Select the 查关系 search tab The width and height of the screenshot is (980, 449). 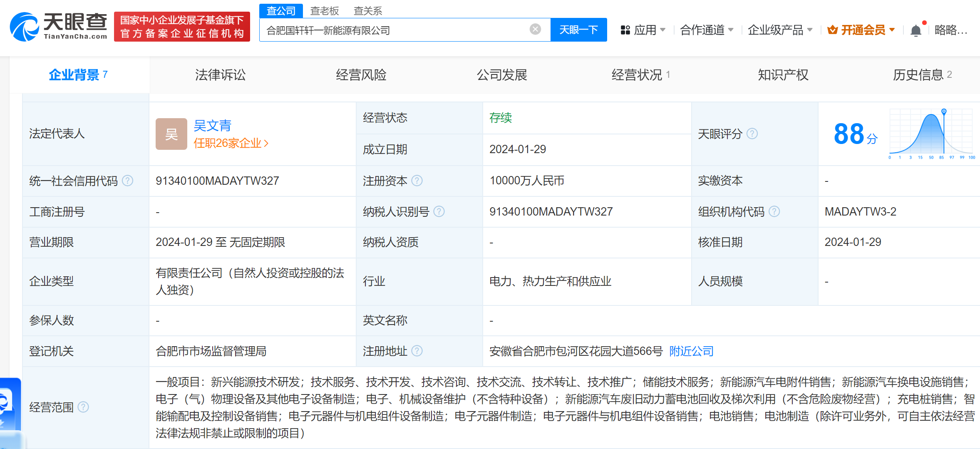(x=368, y=11)
